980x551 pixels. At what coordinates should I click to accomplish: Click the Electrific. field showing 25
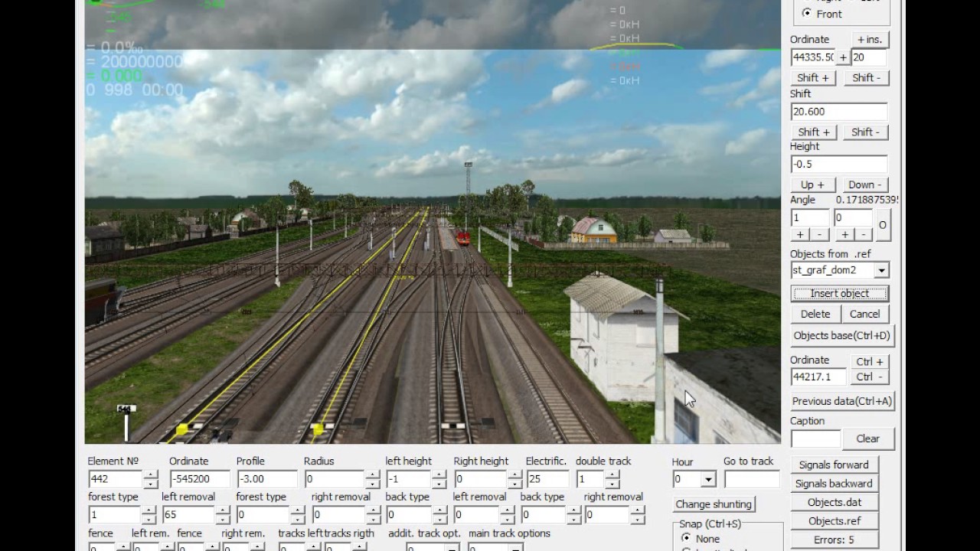coord(547,479)
